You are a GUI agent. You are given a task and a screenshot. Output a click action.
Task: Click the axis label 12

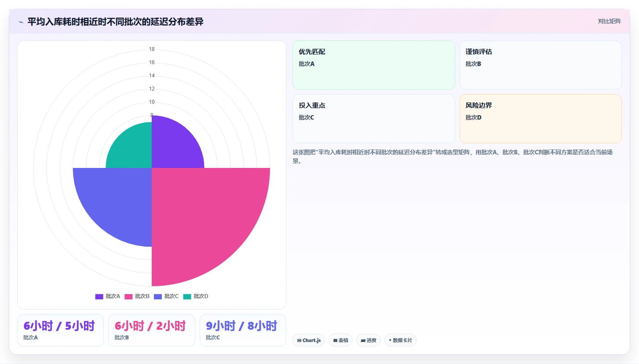[x=152, y=89]
